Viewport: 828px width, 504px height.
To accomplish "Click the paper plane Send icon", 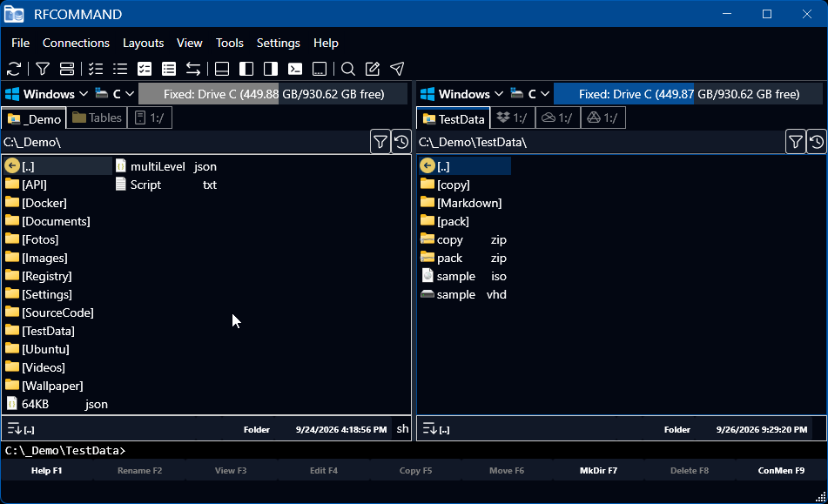I will pos(397,69).
